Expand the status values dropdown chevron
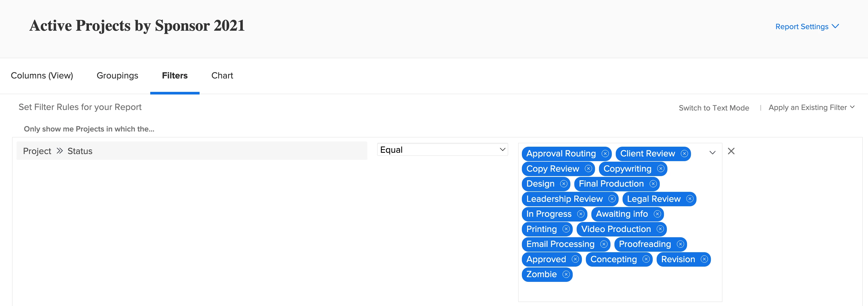Screen dimensions: 868x306 pyautogui.click(x=712, y=153)
